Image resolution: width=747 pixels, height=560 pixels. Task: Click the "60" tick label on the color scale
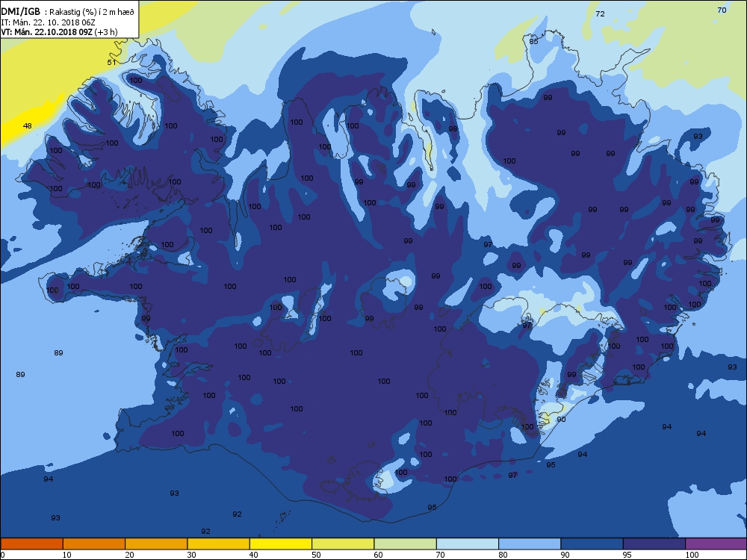[x=378, y=555]
